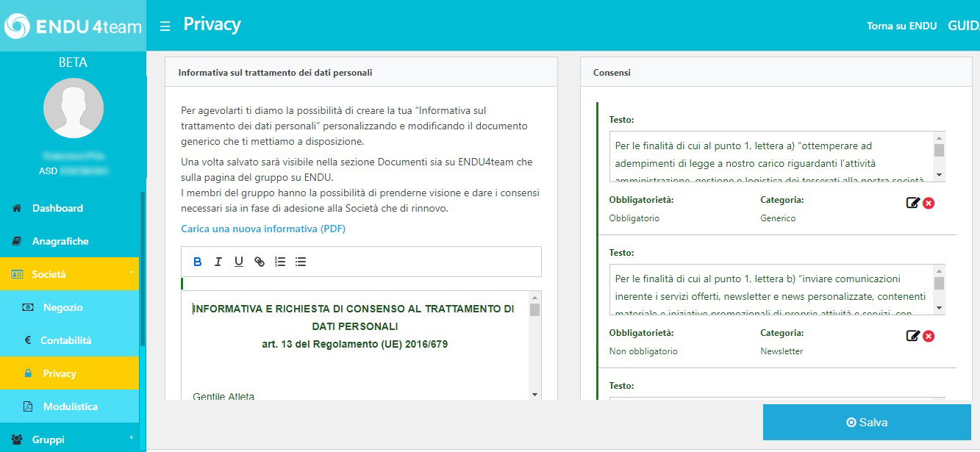Click the Negozio money icon
The height and width of the screenshot is (452, 980).
28,307
